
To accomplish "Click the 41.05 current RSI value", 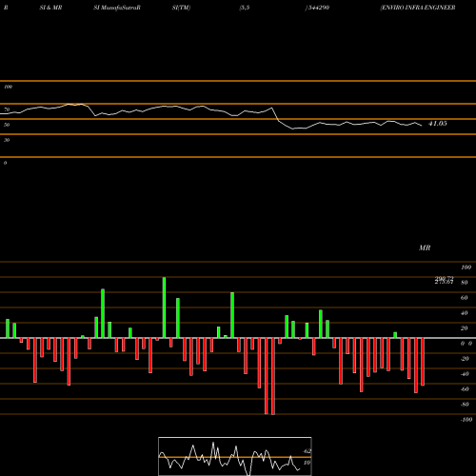I will 438,124.
